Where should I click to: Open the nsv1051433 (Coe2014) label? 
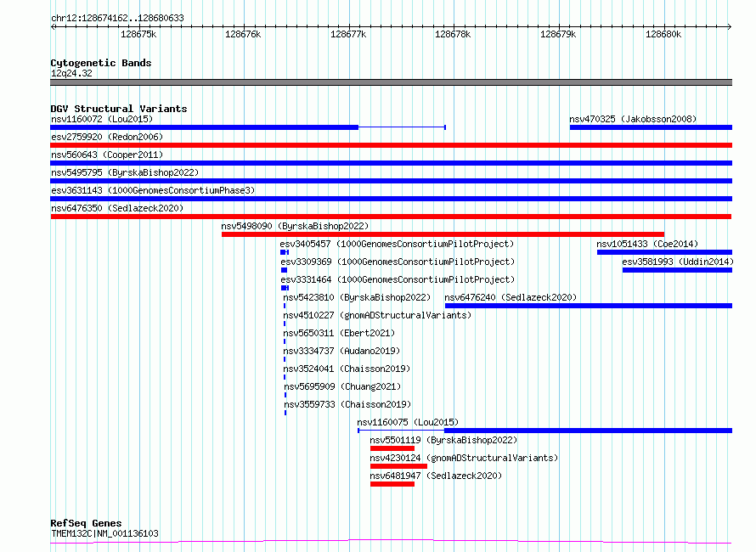(x=647, y=244)
